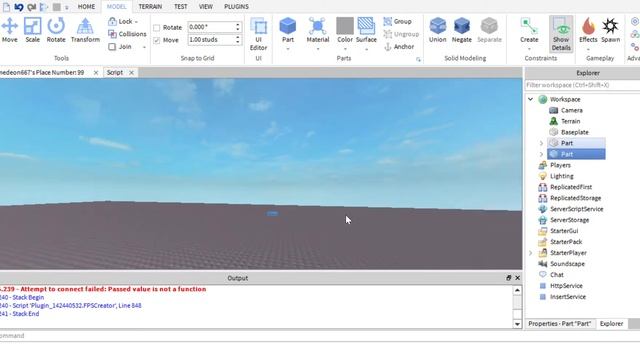The height and width of the screenshot is (360, 640).
Task: Switch to the Explorer panel tab
Action: point(611,324)
